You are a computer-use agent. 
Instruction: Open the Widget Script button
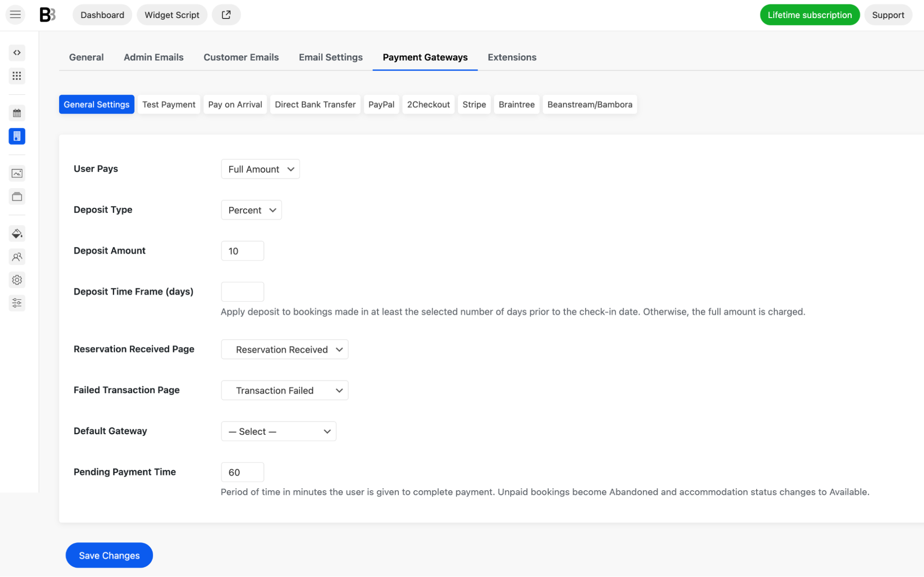[172, 15]
